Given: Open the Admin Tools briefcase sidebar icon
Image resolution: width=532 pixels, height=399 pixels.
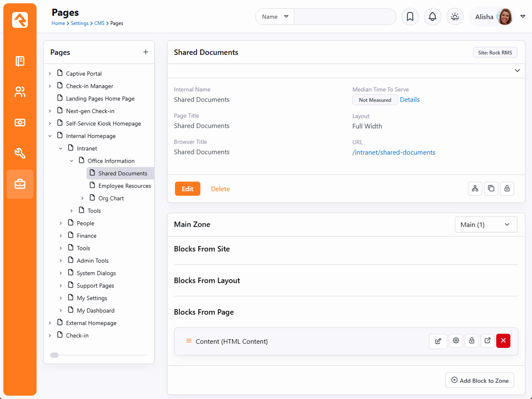Looking at the screenshot, I should point(20,184).
